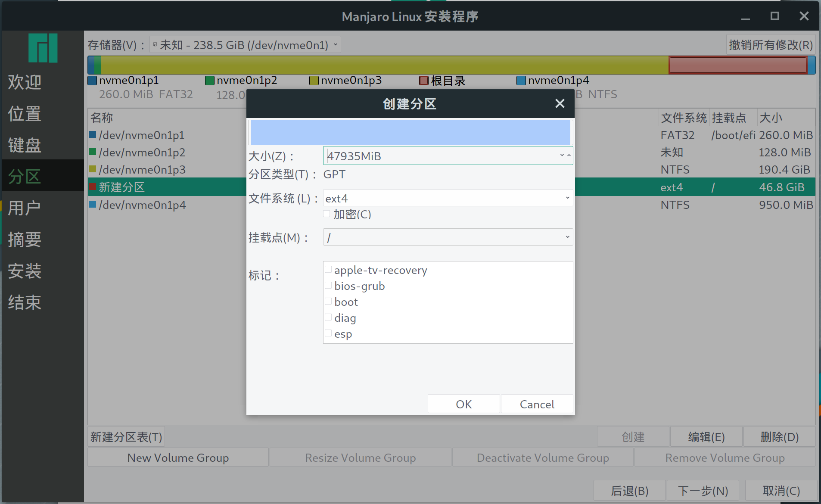Screen dimensions: 821x504
Task: Cancel the create partition dialog
Action: click(x=537, y=404)
